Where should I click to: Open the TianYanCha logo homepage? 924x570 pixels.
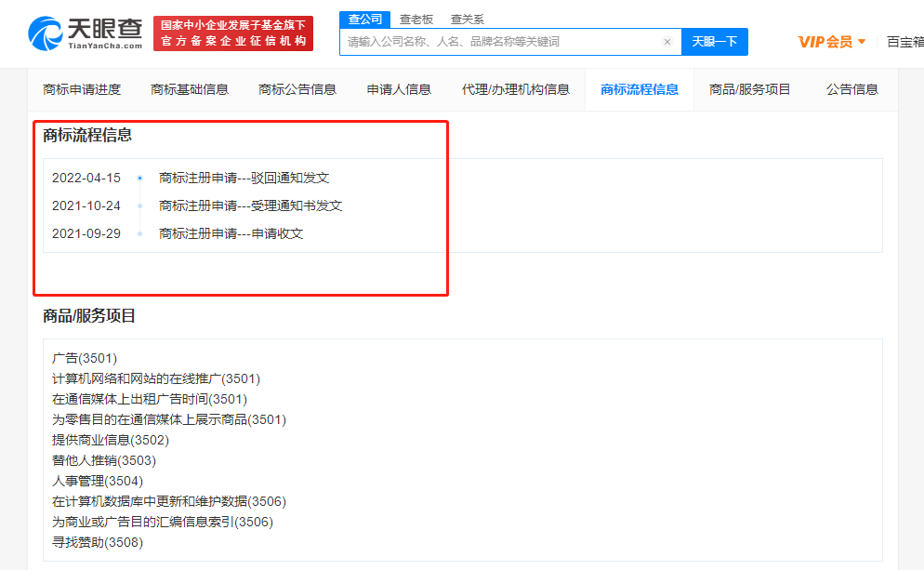click(86, 33)
